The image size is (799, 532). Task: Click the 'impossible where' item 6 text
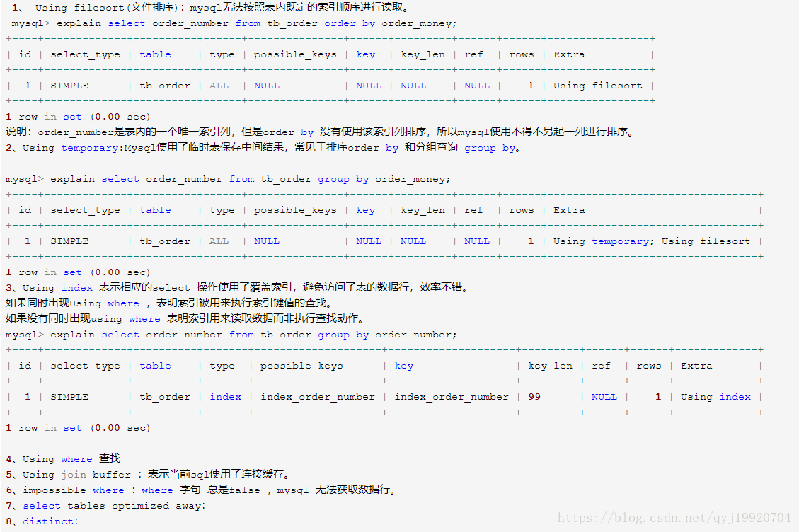click(x=74, y=490)
